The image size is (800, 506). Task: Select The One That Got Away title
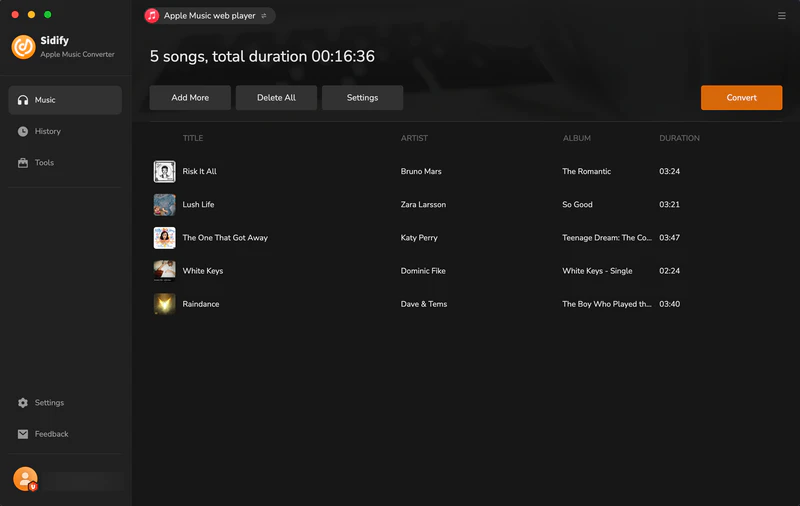coord(225,238)
